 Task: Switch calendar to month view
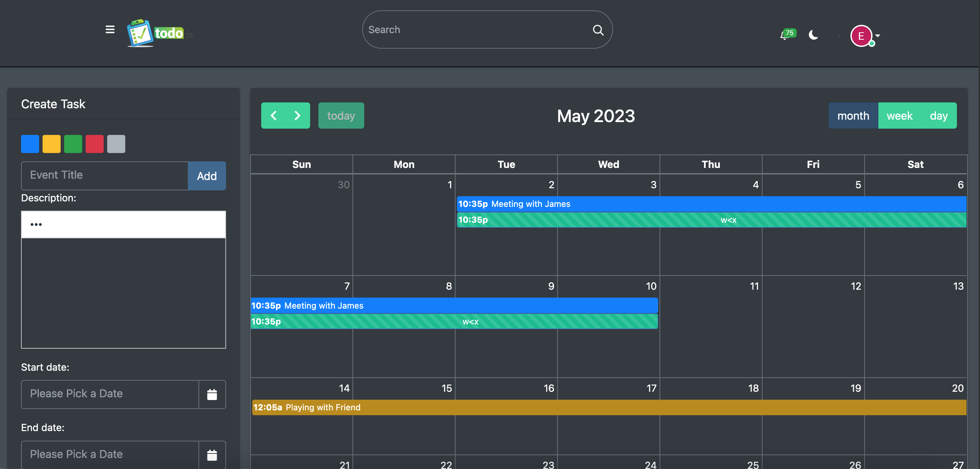coord(853,116)
